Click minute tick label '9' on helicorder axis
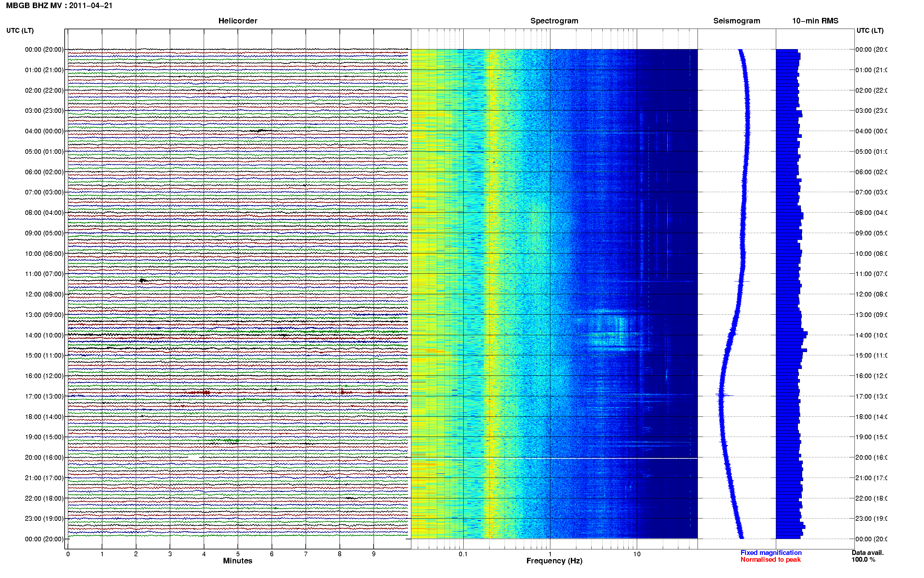Image resolution: width=924 pixels, height=578 pixels. (x=374, y=554)
